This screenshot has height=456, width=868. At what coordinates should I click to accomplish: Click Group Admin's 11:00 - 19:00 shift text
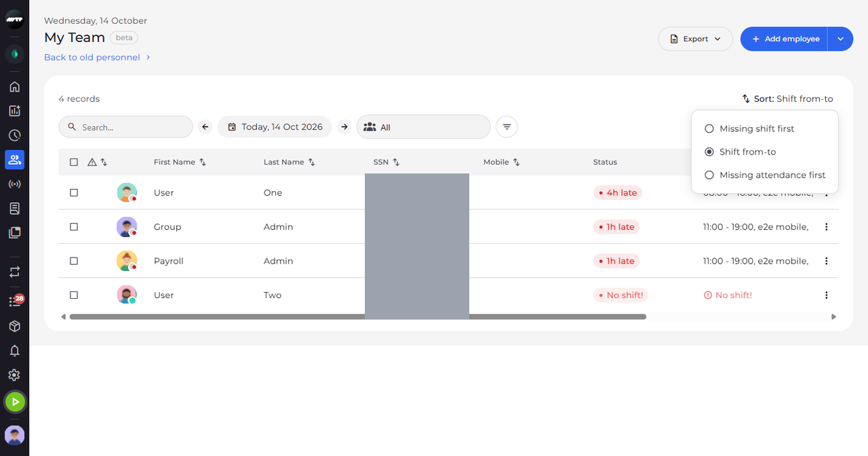coord(755,227)
